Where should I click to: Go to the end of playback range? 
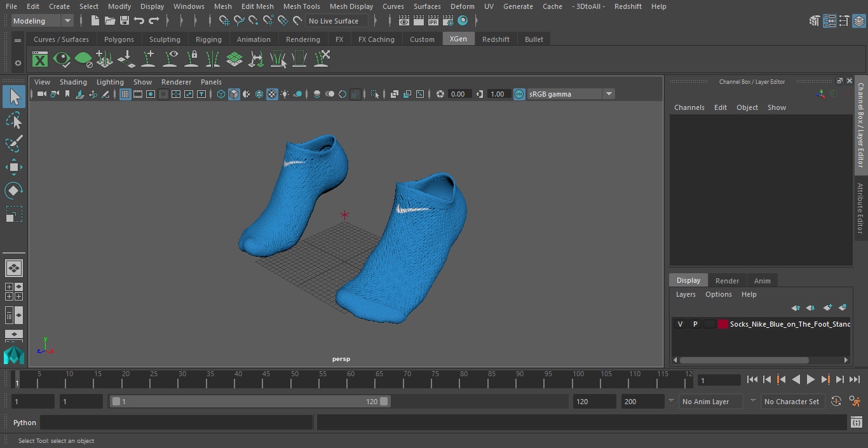point(855,379)
